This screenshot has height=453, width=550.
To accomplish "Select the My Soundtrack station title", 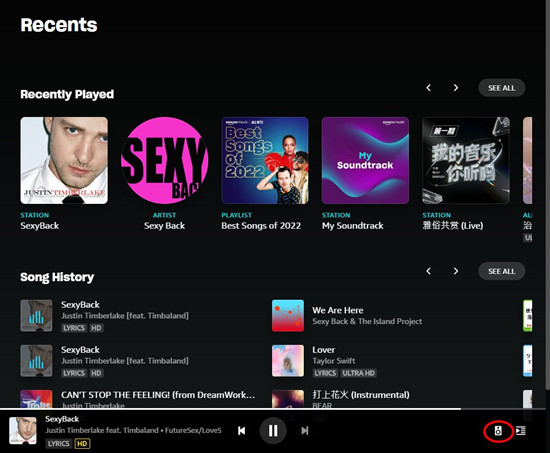I will click(353, 226).
